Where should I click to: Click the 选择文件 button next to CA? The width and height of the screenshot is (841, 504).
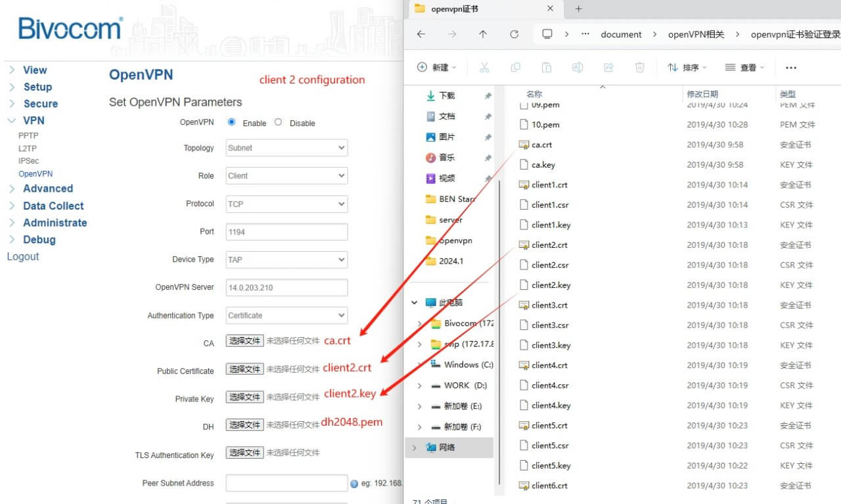coord(244,340)
